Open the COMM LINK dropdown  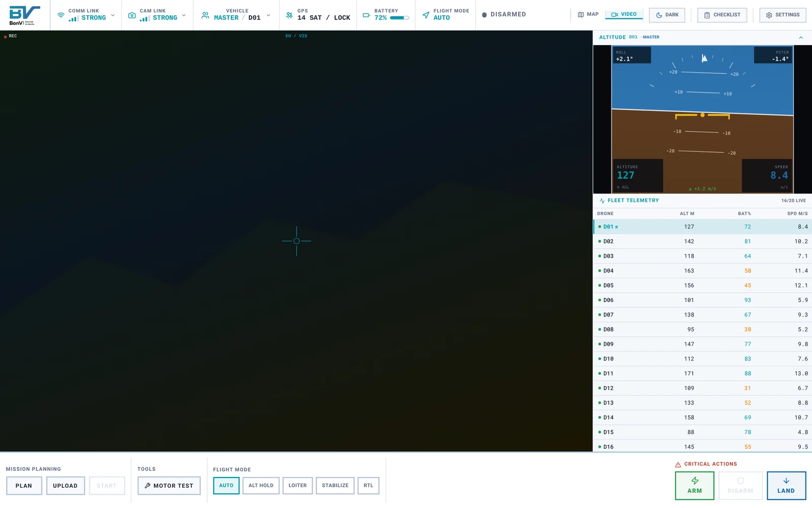(86, 15)
